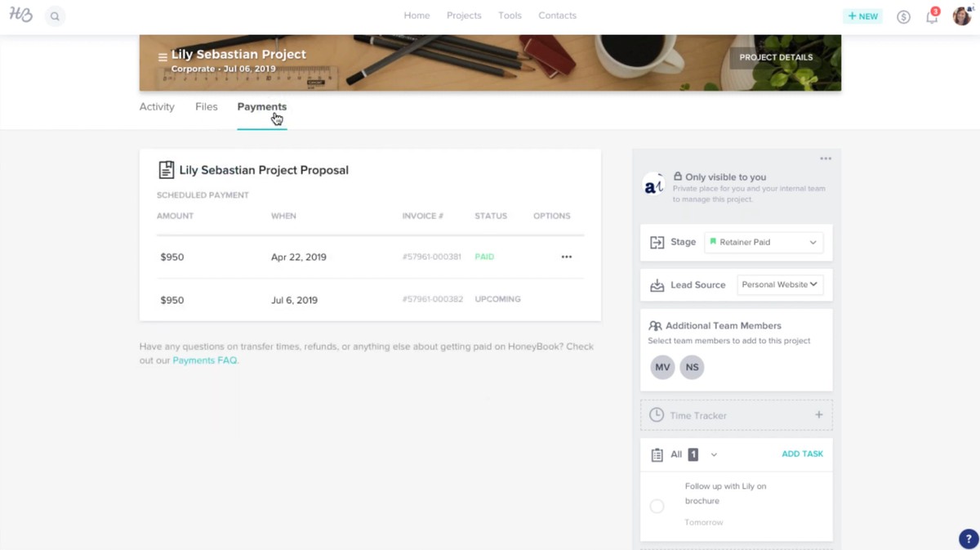Select the Payments tab
The width and height of the screenshot is (980, 550).
tap(262, 107)
